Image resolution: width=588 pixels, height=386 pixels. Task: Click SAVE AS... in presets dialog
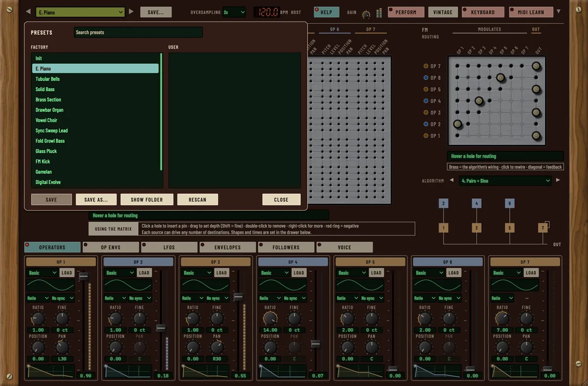coord(96,199)
